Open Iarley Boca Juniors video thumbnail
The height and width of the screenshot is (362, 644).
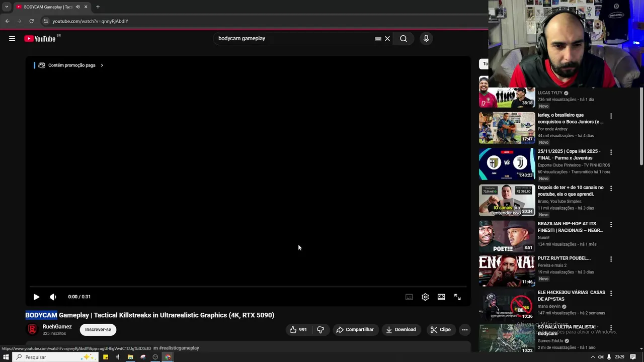click(507, 128)
